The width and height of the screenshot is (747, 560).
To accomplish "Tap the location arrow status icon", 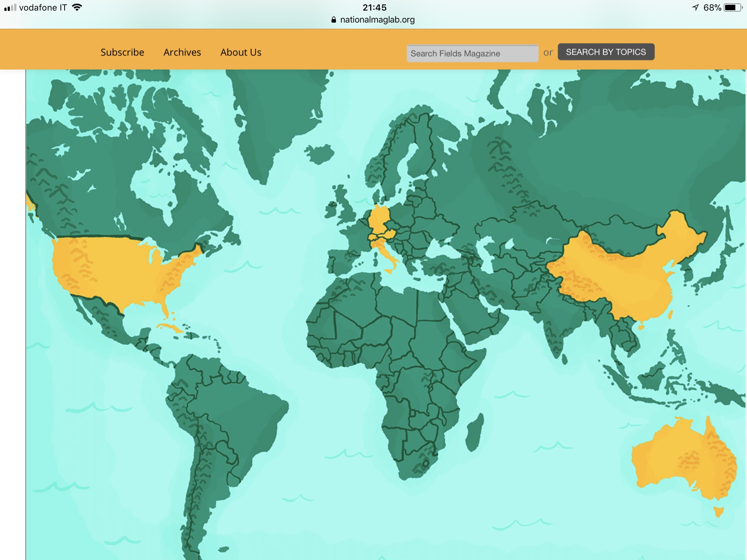I will (695, 8).
